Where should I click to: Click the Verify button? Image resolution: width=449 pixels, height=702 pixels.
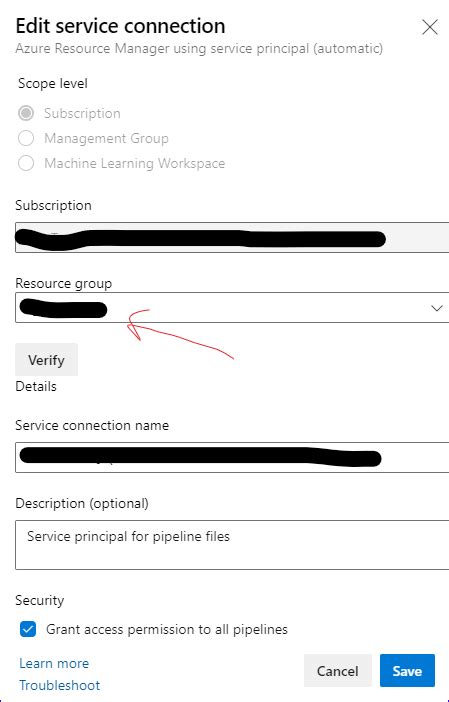click(x=47, y=360)
